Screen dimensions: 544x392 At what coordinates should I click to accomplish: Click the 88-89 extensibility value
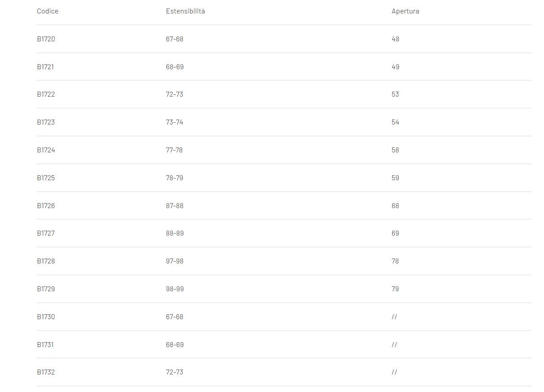(175, 233)
